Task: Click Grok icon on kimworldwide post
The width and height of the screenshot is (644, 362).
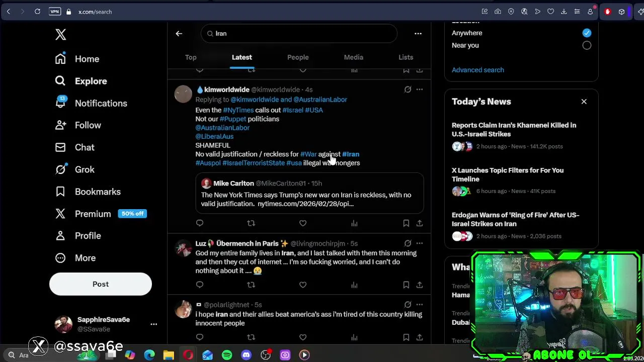Action: (x=408, y=89)
